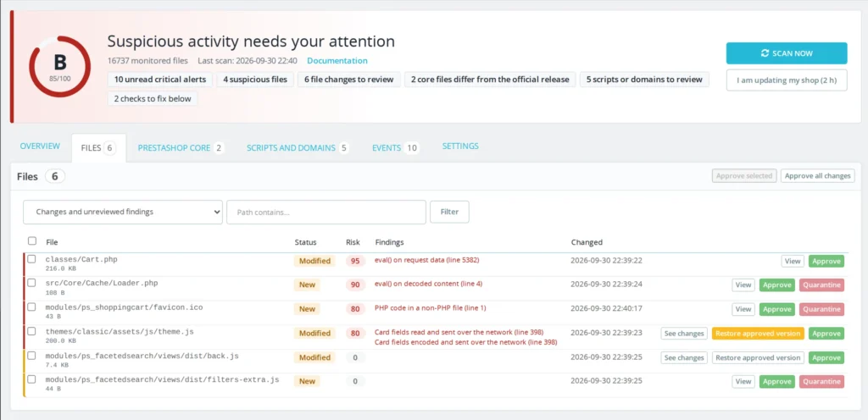Image resolution: width=868 pixels, height=420 pixels.
Task: Approve the Loader.php file
Action: tap(777, 285)
